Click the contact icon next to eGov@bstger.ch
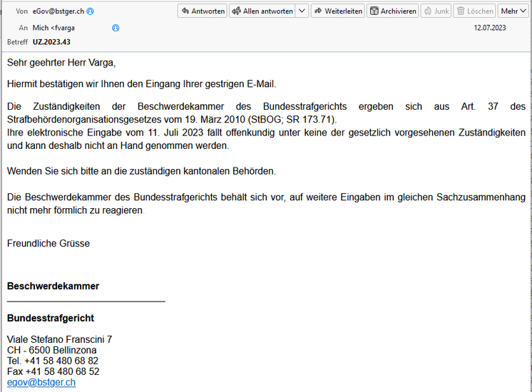Viewport: 532px width, 392px height. 91,11
